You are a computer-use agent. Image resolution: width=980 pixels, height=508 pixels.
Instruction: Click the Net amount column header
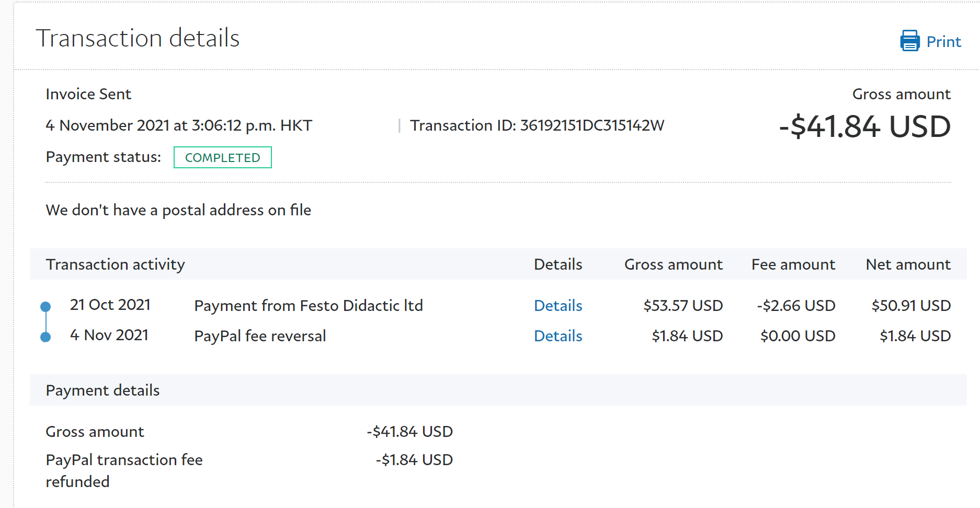click(x=908, y=264)
